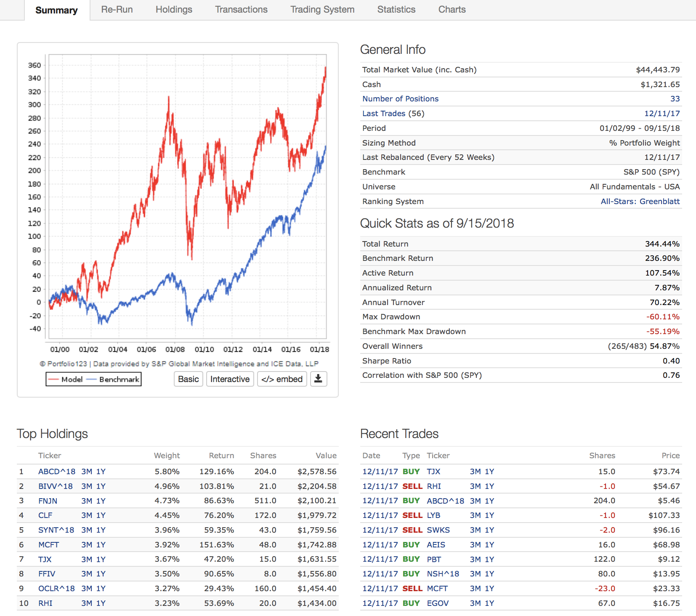Click the Last Trades link
This screenshot has width=696, height=616.
point(384,114)
